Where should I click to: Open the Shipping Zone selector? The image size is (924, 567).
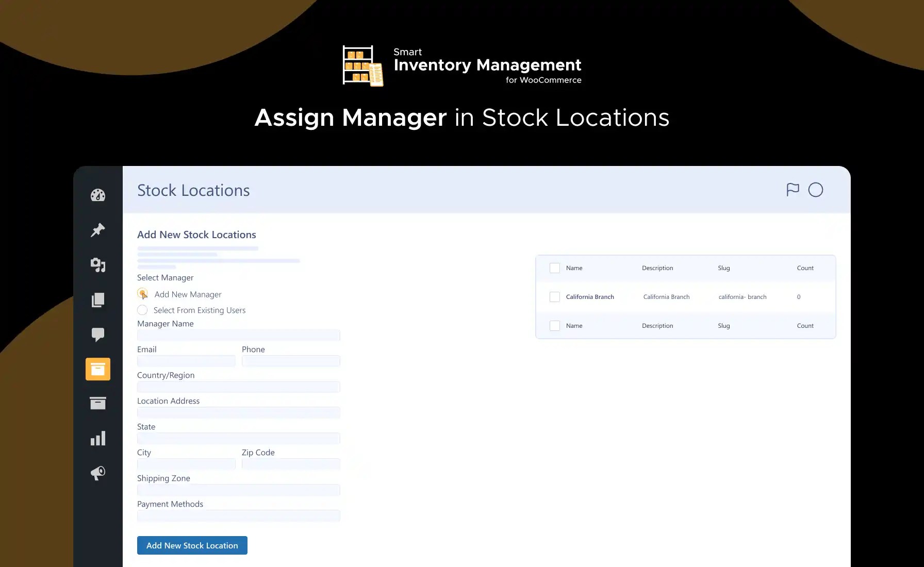pyautogui.click(x=238, y=490)
